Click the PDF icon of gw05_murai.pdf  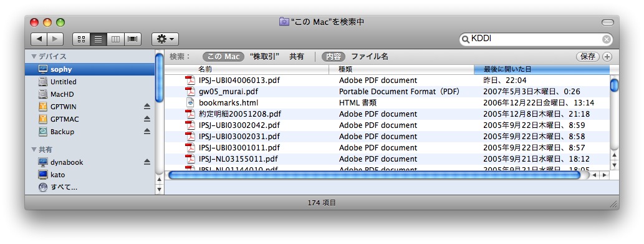click(190, 92)
